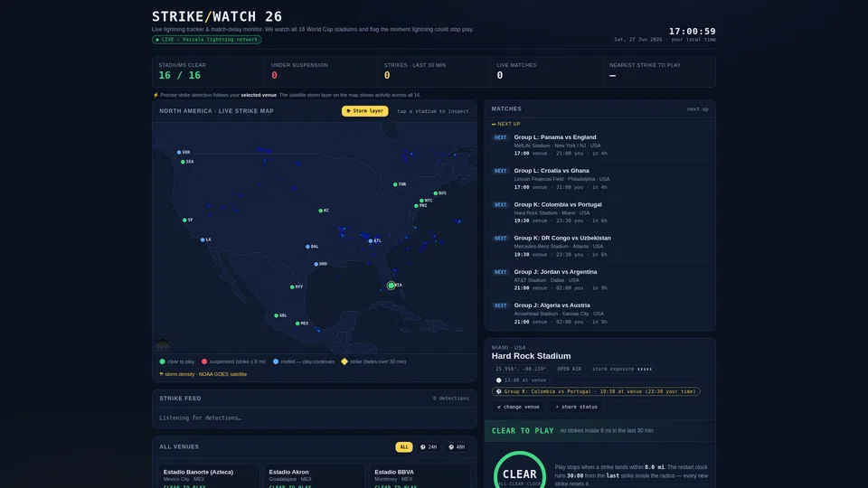Open Group J: Algeria vs Austria match
This screenshot has width=868, height=488.
tap(599, 314)
